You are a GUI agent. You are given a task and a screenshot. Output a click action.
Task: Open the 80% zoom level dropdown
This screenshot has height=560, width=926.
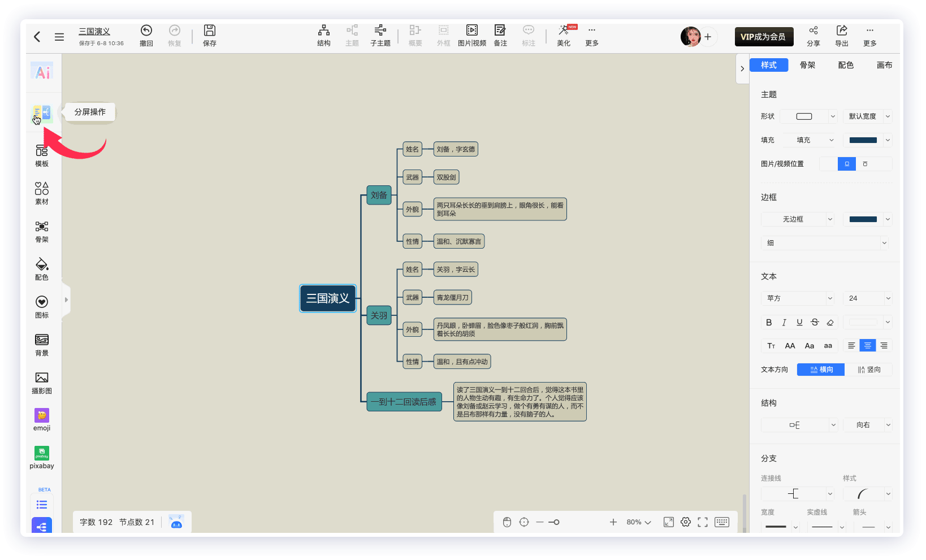coord(639,522)
